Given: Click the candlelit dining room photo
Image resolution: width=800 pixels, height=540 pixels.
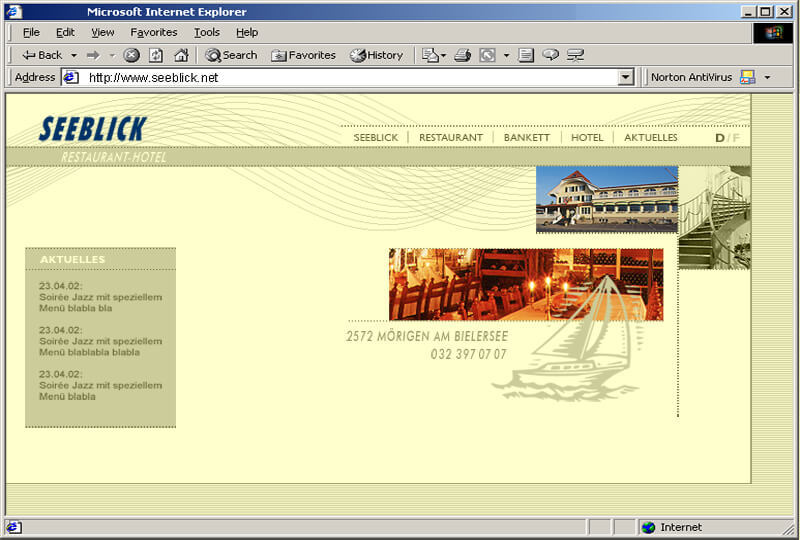Looking at the screenshot, I should (526, 285).
